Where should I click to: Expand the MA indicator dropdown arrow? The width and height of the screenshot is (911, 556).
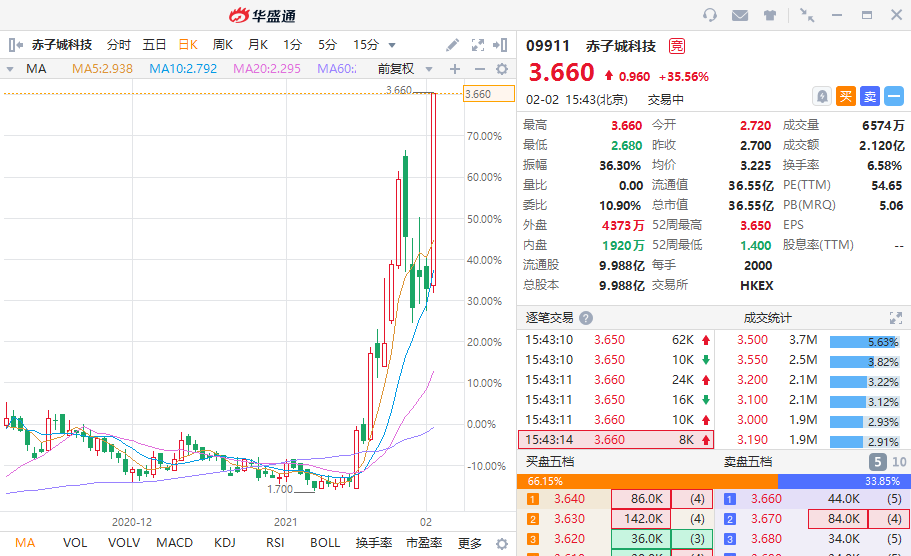[10, 69]
